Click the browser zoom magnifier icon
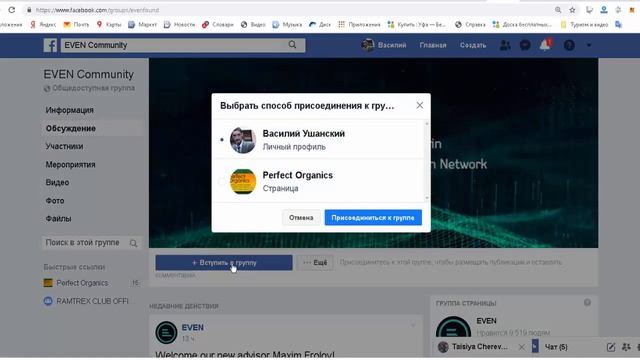Screen dimensions: 640x360 tap(558, 10)
